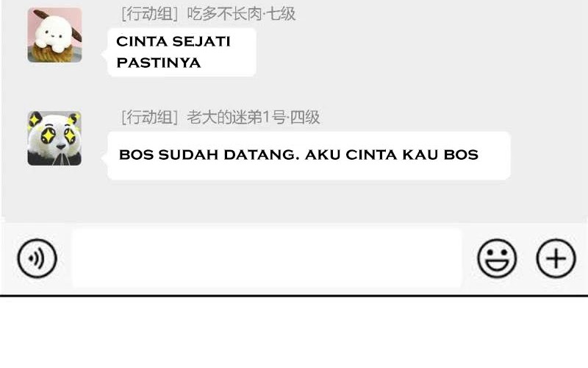Click AKU CINTA KAU BOS text

392,155
